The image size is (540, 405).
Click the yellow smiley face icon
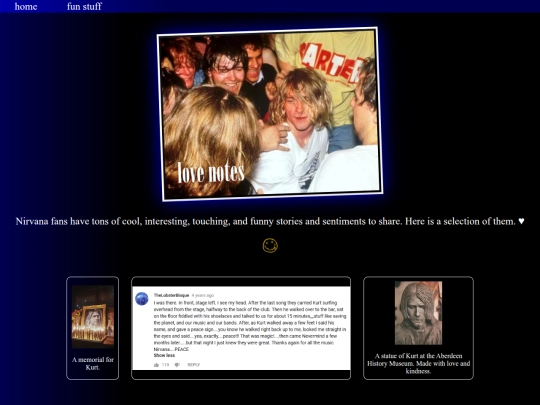270,246
